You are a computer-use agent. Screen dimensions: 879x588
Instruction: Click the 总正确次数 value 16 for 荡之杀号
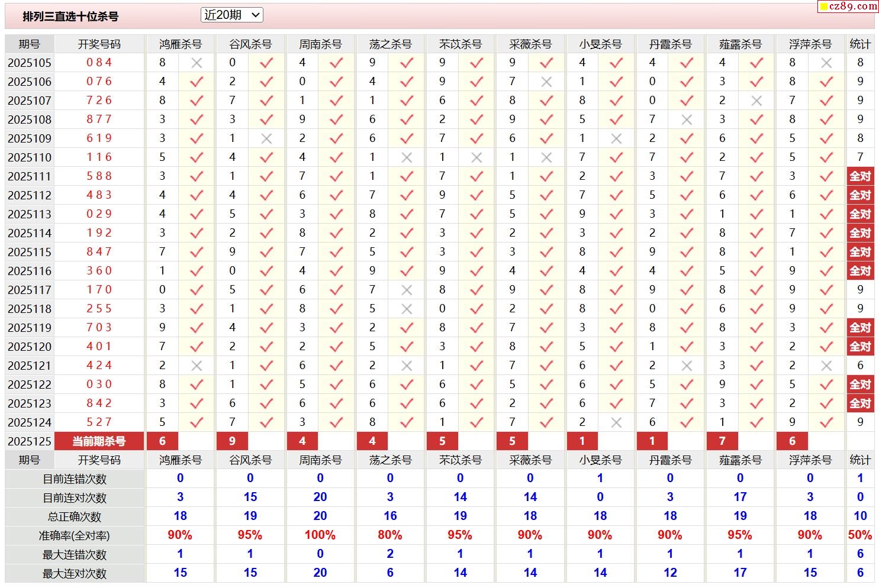click(x=390, y=516)
